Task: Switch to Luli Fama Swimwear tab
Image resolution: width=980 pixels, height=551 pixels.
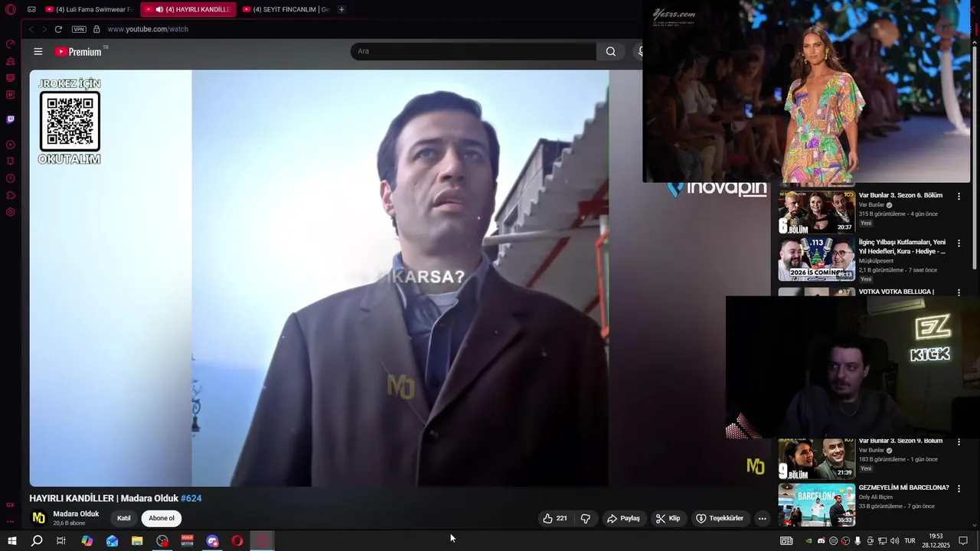Action: pyautogui.click(x=89, y=10)
